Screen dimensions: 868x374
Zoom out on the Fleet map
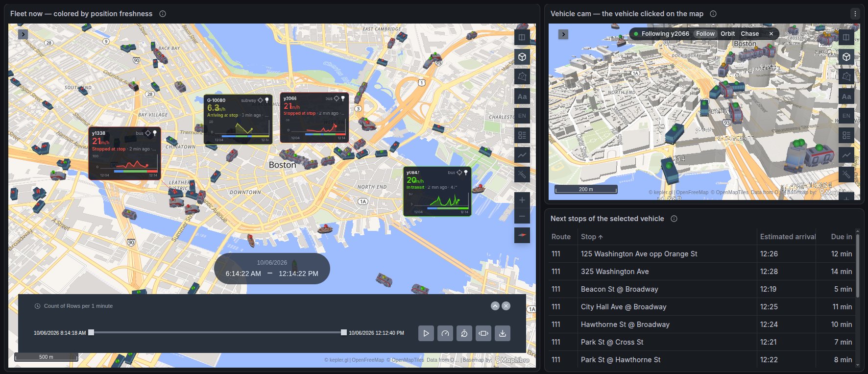[x=522, y=216]
